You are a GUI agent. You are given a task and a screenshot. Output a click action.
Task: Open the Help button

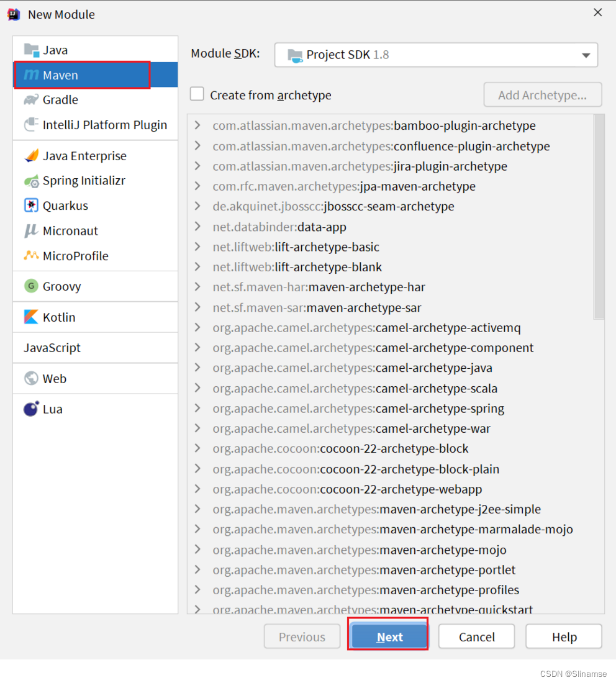(564, 637)
